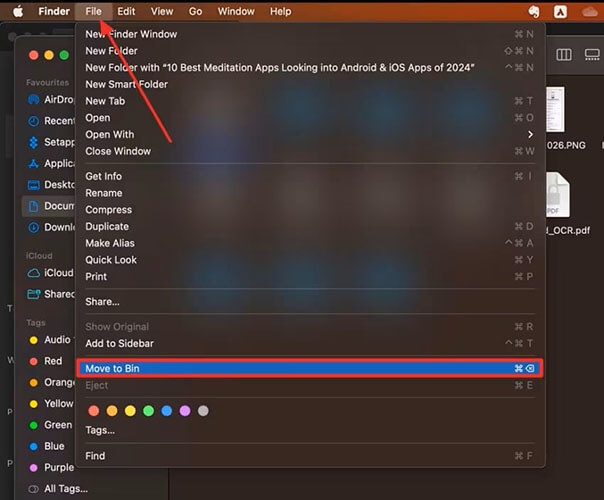Choose Close Window
This screenshot has height=500, width=604.
tap(310, 151)
